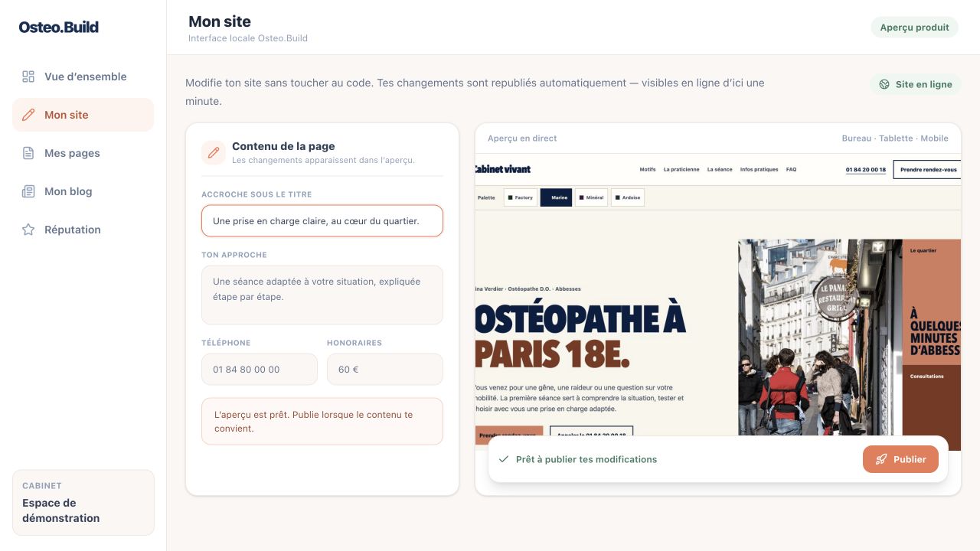Image resolution: width=980 pixels, height=551 pixels.
Task: Click Prendre rendez-vous button in preview header
Action: [927, 170]
